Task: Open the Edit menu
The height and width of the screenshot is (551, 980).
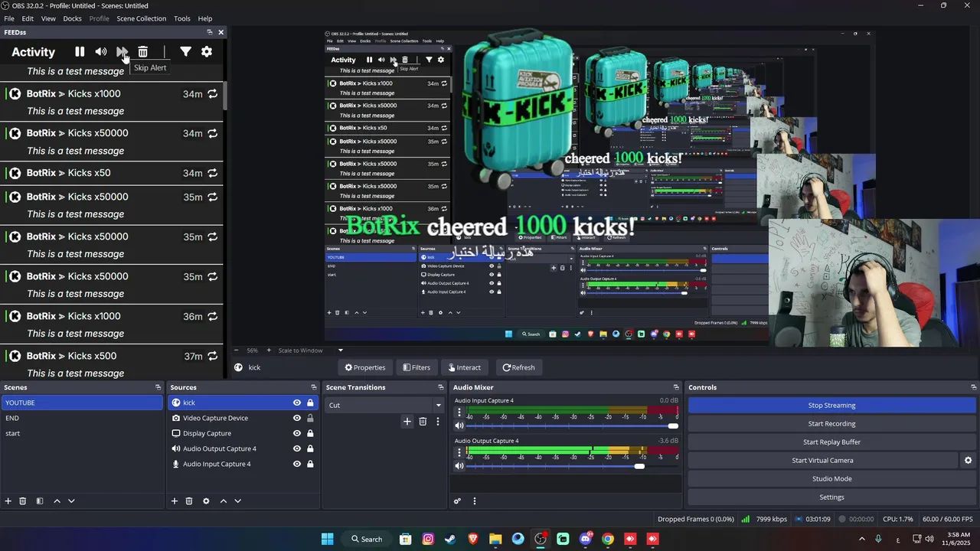Action: [x=28, y=18]
